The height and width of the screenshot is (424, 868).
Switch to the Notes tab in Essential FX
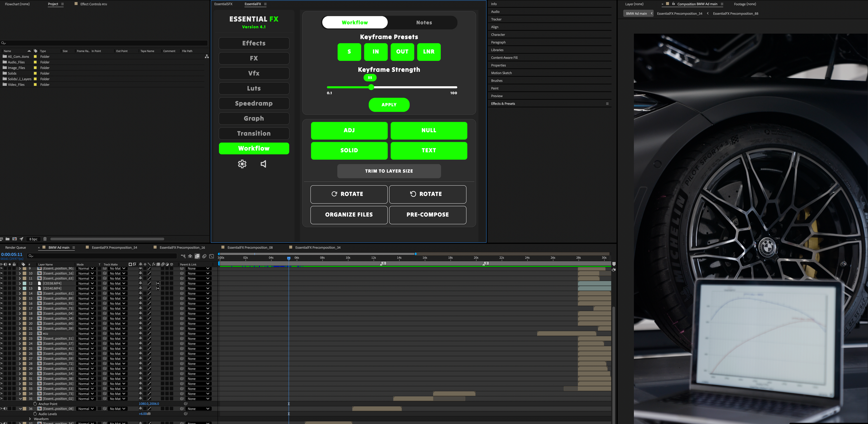[x=424, y=22]
